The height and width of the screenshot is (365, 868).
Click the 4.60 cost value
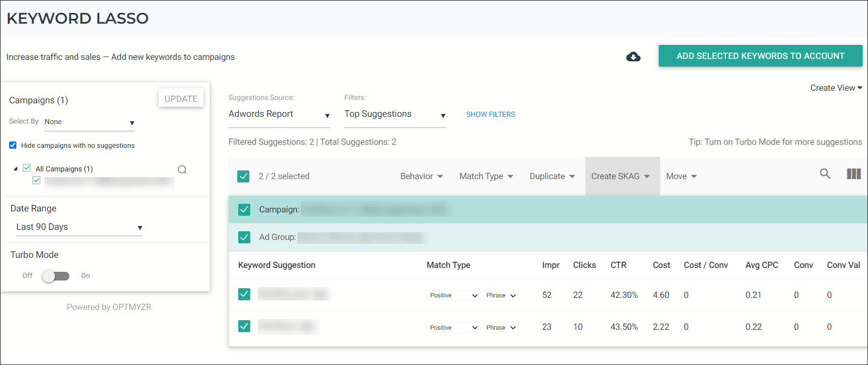(661, 295)
